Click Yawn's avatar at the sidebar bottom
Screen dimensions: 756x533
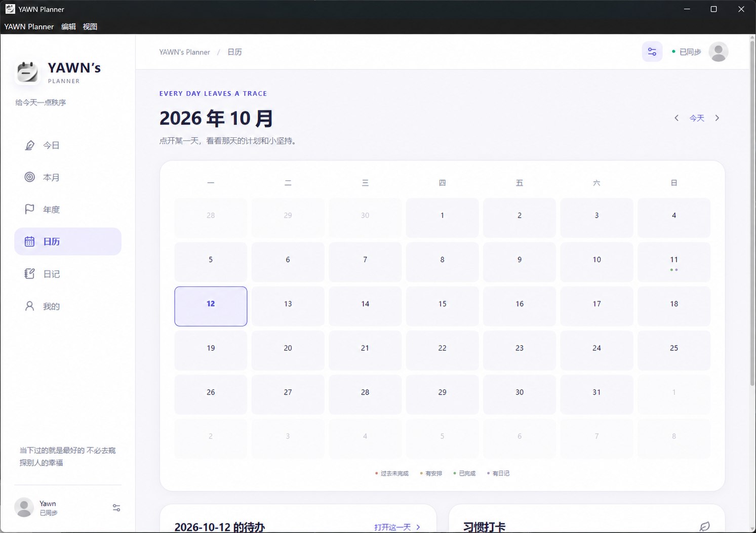24,507
